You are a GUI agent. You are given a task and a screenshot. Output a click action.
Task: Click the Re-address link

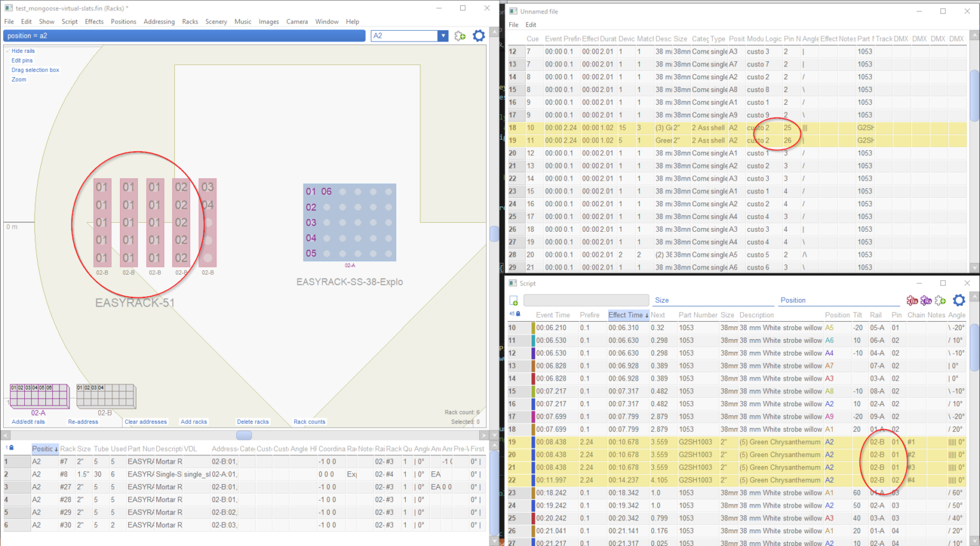pyautogui.click(x=83, y=422)
